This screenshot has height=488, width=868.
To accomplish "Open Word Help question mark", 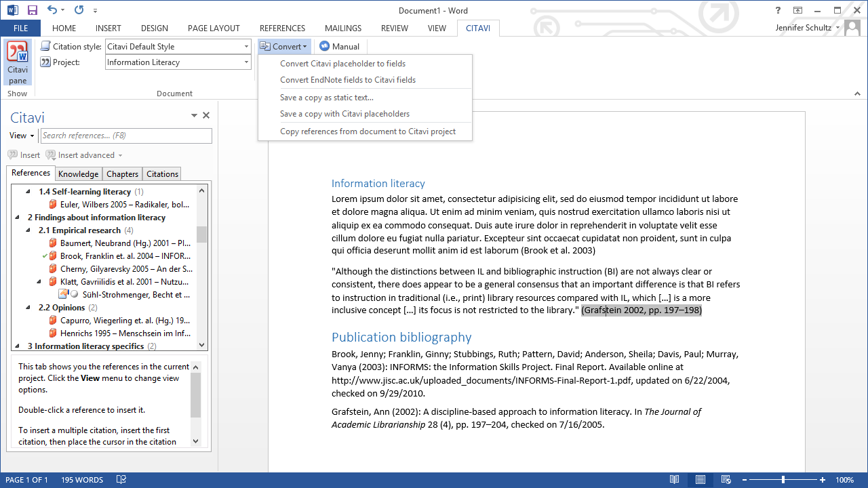I will pyautogui.click(x=778, y=10).
